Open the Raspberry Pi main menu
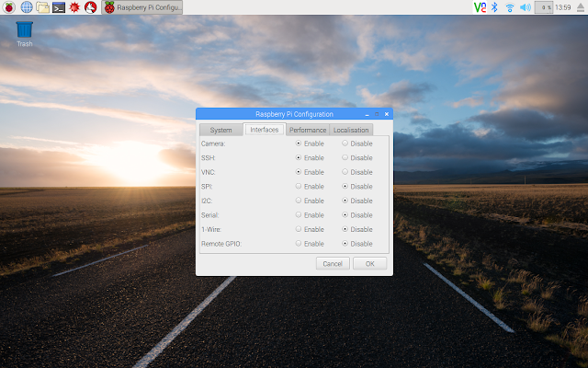The width and height of the screenshot is (588, 368). 8,7
